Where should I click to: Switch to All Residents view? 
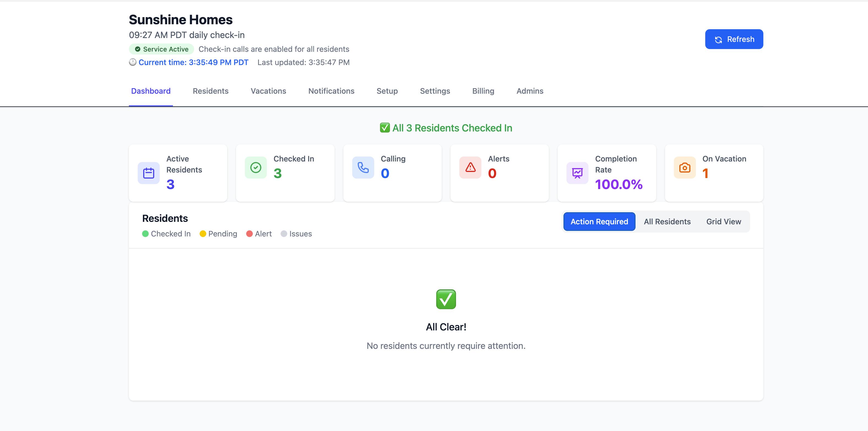tap(667, 222)
